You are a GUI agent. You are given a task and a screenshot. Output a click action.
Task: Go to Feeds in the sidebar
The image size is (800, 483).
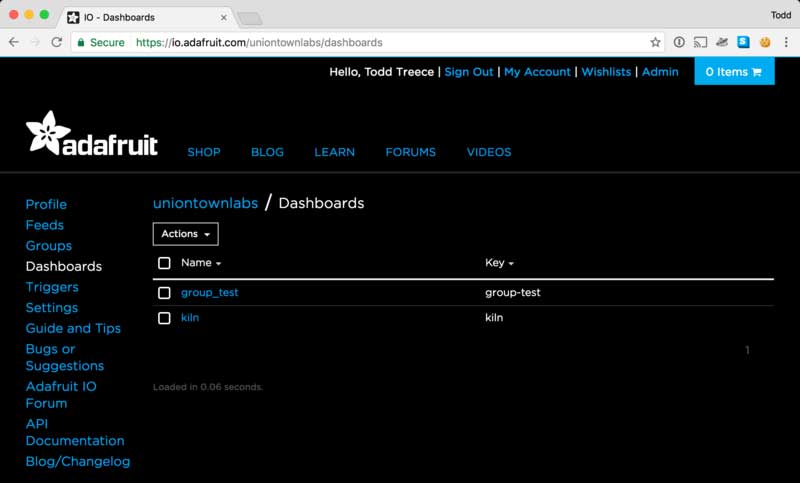[44, 225]
